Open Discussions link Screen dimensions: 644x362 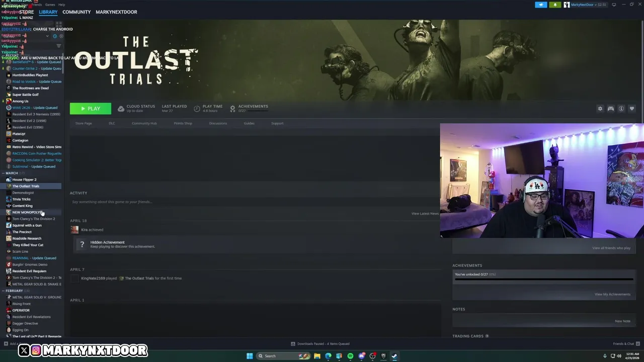(x=218, y=123)
